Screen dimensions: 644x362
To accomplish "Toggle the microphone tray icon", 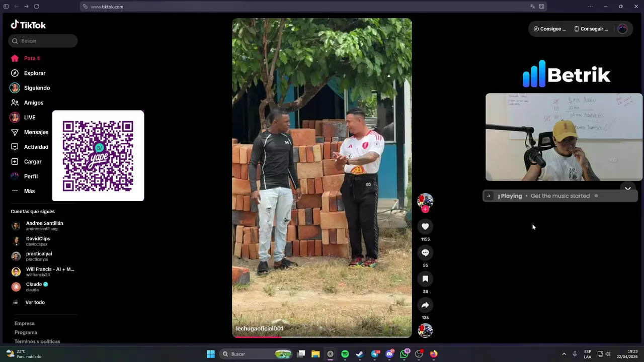I will pos(575,354).
